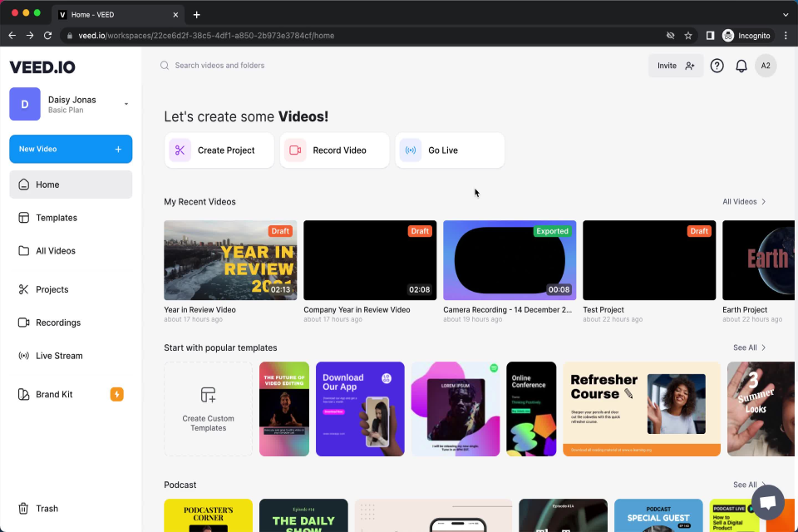Click the site lock icon in address bar

tap(70, 36)
